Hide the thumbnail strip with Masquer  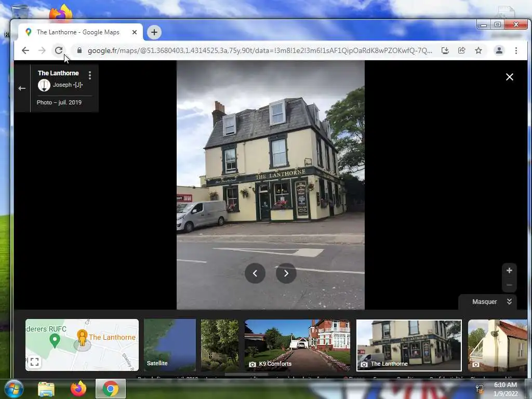488,302
